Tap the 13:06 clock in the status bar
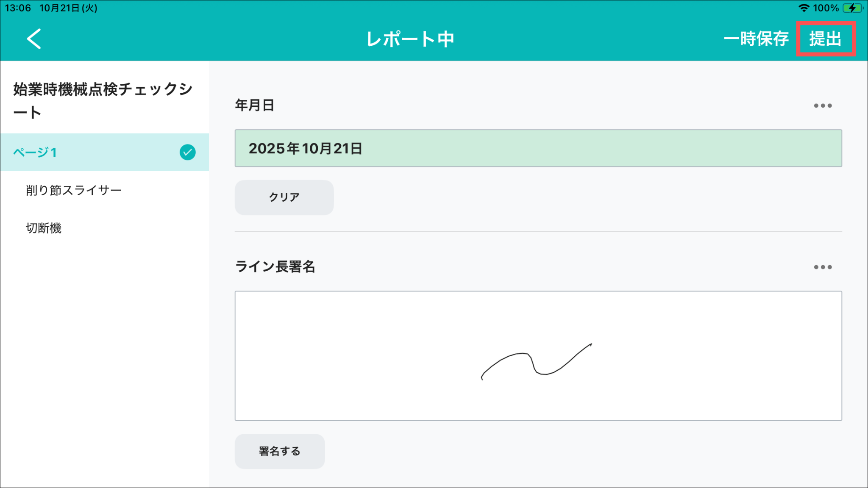The width and height of the screenshot is (868, 488). point(18,8)
